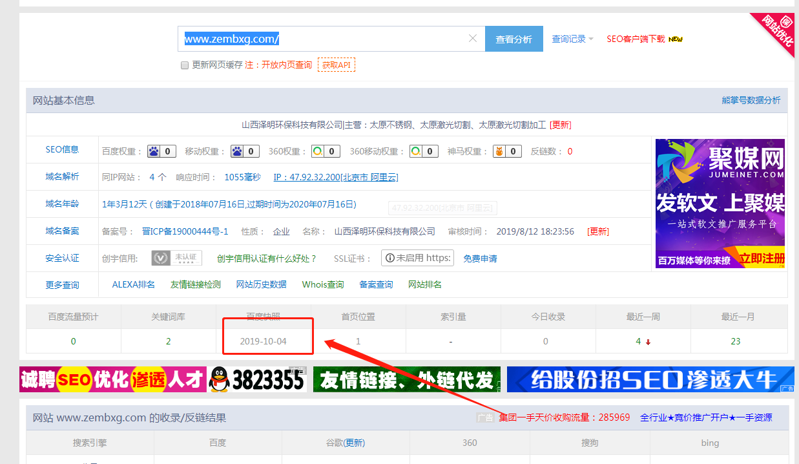Open the 备案查询 link

click(x=376, y=285)
